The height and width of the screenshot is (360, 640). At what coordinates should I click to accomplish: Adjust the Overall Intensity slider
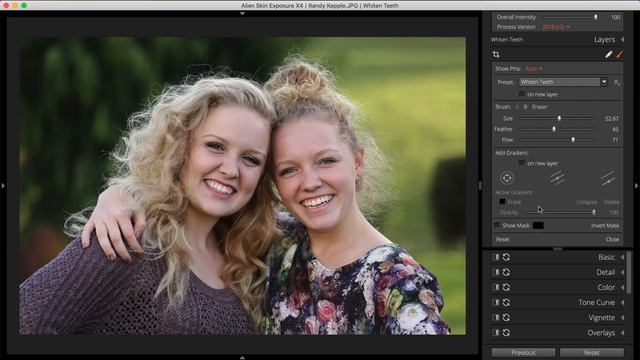click(570, 17)
